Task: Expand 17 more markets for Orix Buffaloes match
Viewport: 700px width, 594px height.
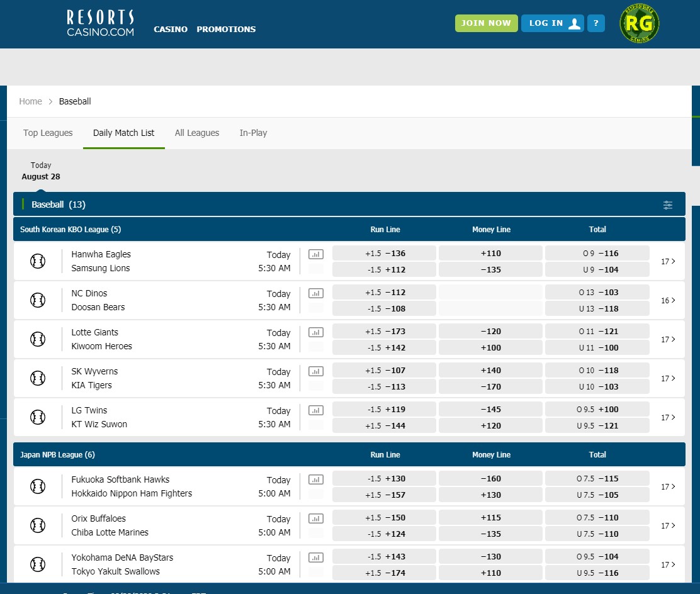Action: click(x=668, y=525)
